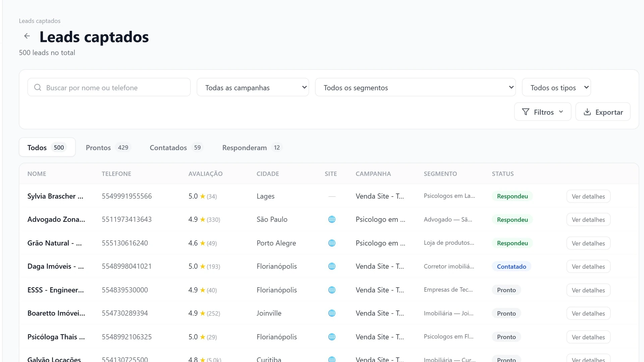View details for Sylvia Brascher
This screenshot has width=644, height=362.
[588, 196]
